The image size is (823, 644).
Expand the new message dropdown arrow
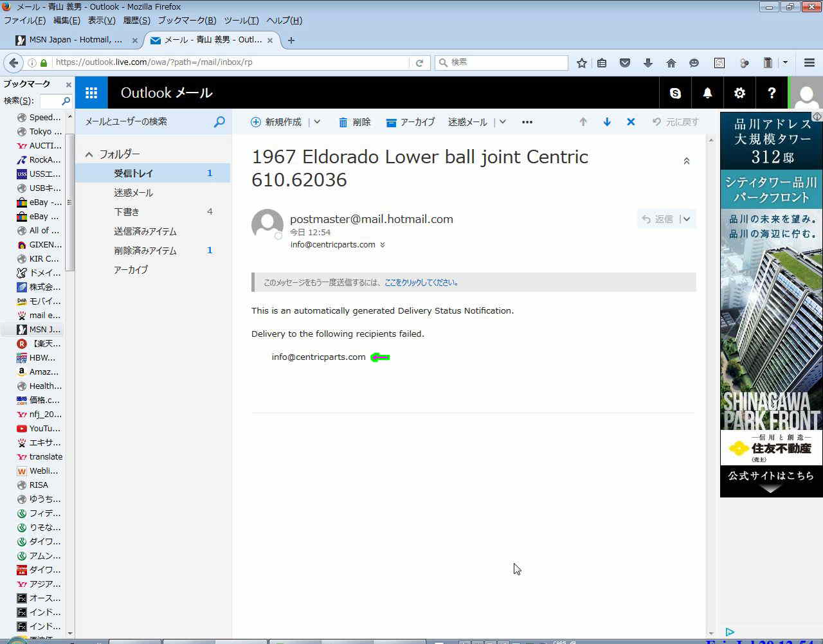(317, 122)
